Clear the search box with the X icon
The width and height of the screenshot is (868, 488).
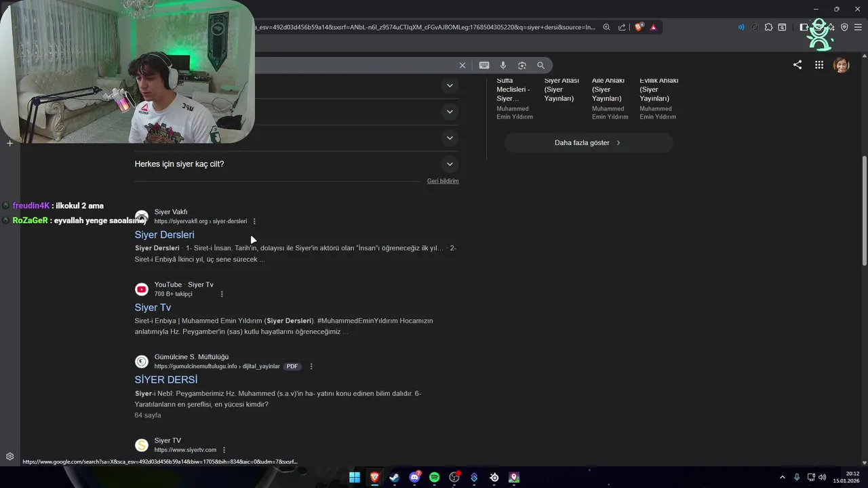(x=462, y=65)
